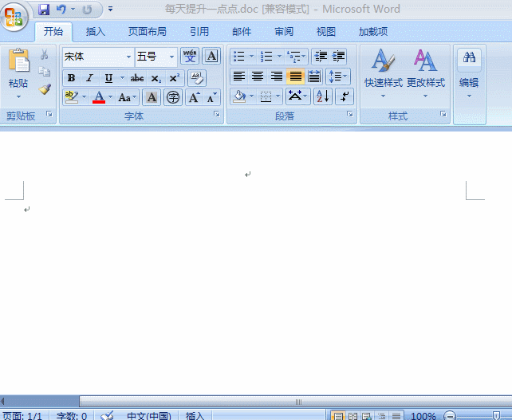The width and height of the screenshot is (512, 420).
Task: Open the 宋体 font name dropdown
Action: [128, 57]
